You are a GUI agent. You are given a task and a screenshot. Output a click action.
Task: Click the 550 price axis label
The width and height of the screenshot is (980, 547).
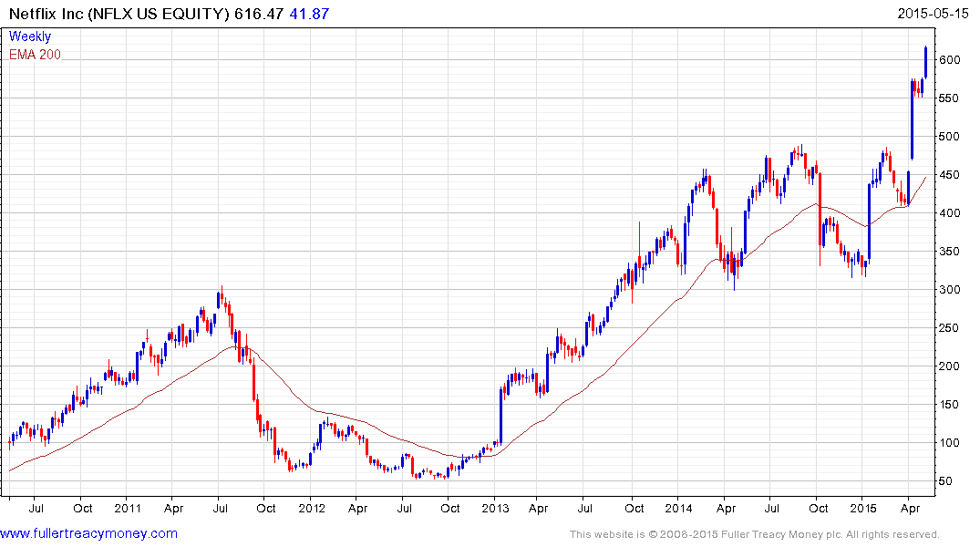[x=949, y=98]
